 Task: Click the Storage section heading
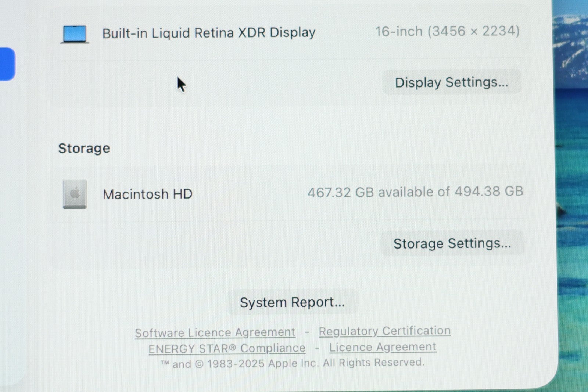click(84, 148)
